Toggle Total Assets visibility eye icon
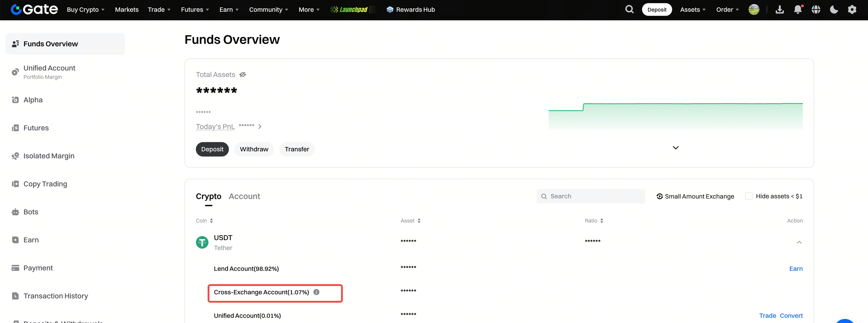Viewport: 868px width, 323px height. coord(243,75)
